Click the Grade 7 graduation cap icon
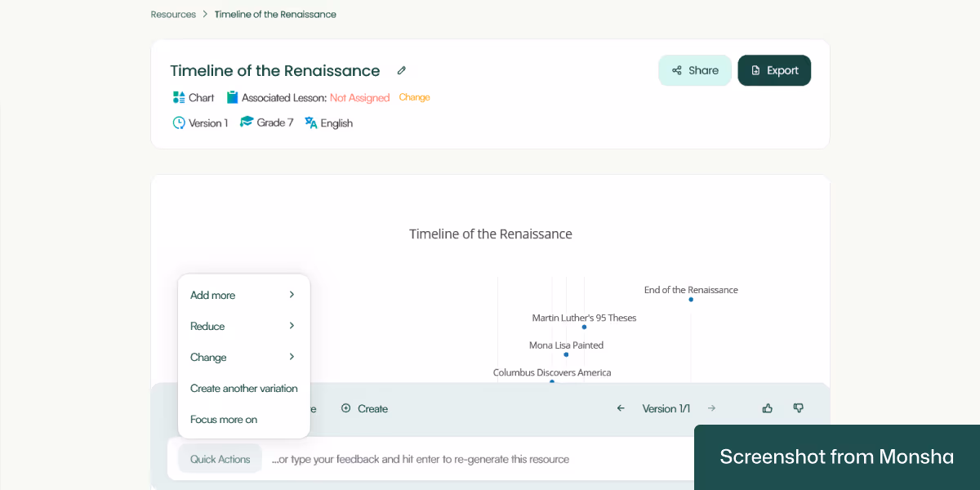The height and width of the screenshot is (490, 980). point(247,122)
